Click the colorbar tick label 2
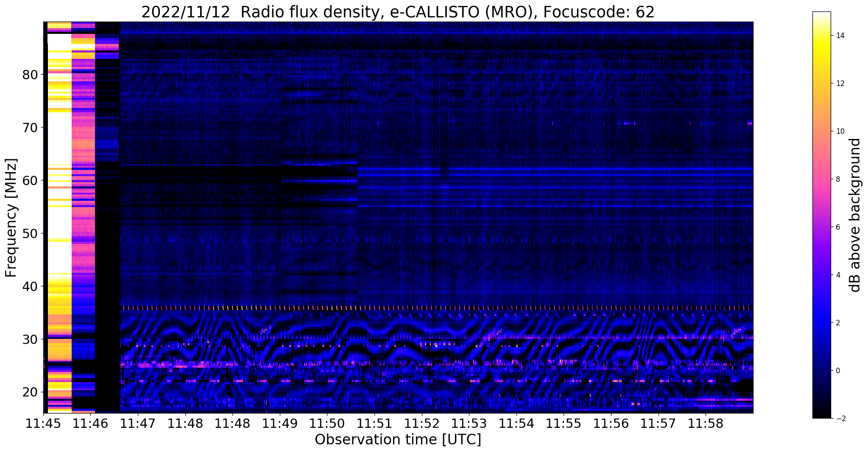 (x=837, y=323)
